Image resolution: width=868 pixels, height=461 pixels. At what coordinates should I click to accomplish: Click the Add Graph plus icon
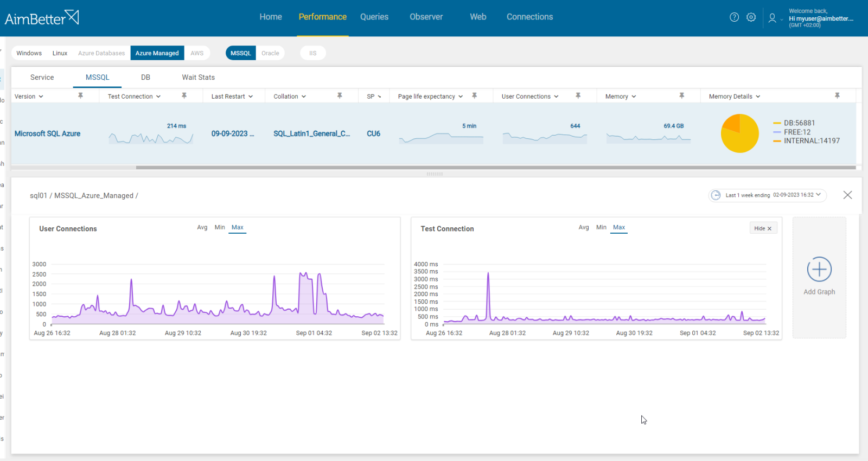click(819, 269)
